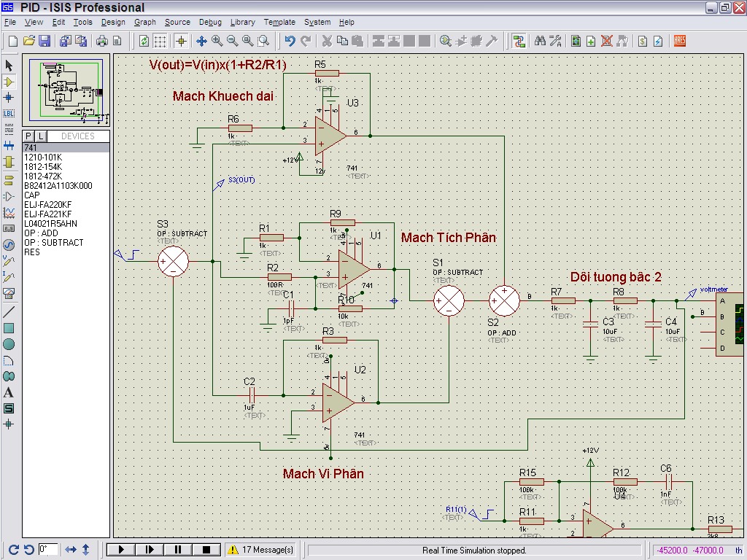The height and width of the screenshot is (560, 747).
Task: Open the Debug menu
Action: pos(210,22)
